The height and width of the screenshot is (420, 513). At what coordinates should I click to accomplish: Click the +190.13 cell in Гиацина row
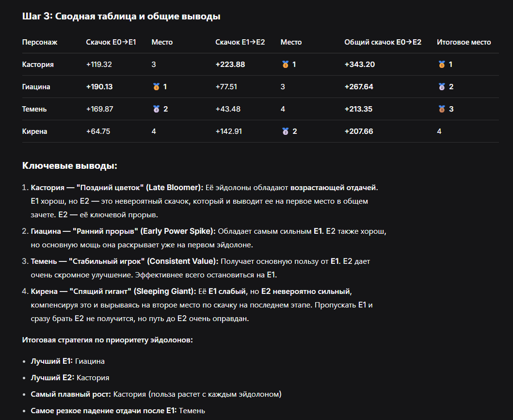(99, 87)
